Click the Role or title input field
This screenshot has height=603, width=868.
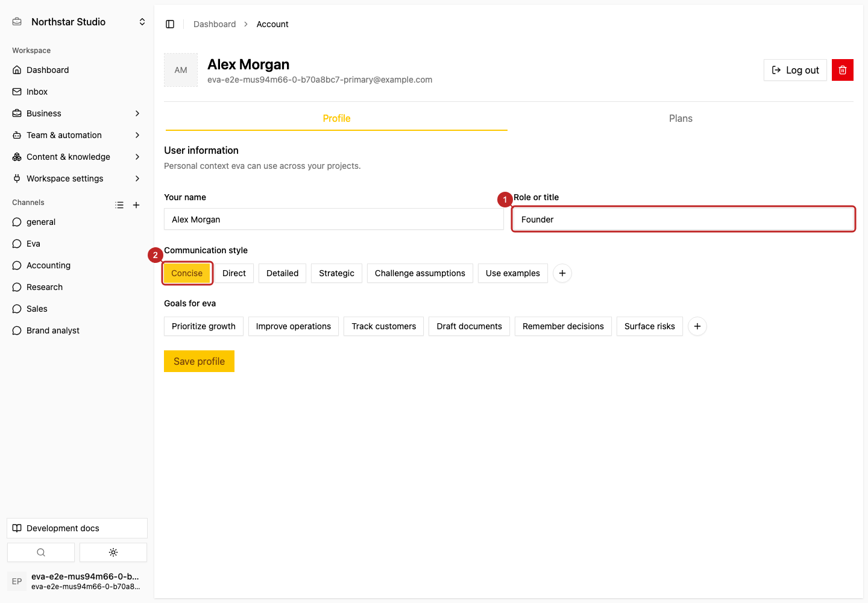pos(684,219)
